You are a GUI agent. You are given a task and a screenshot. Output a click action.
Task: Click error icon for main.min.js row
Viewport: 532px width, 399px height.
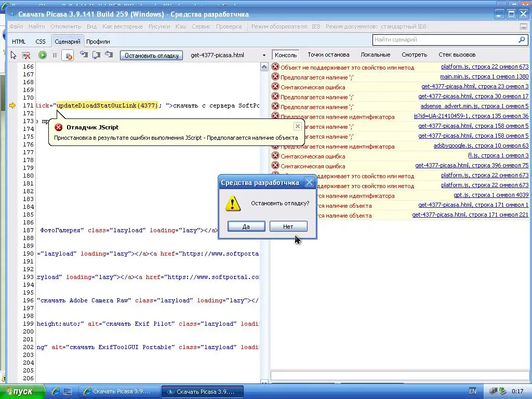click(275, 77)
